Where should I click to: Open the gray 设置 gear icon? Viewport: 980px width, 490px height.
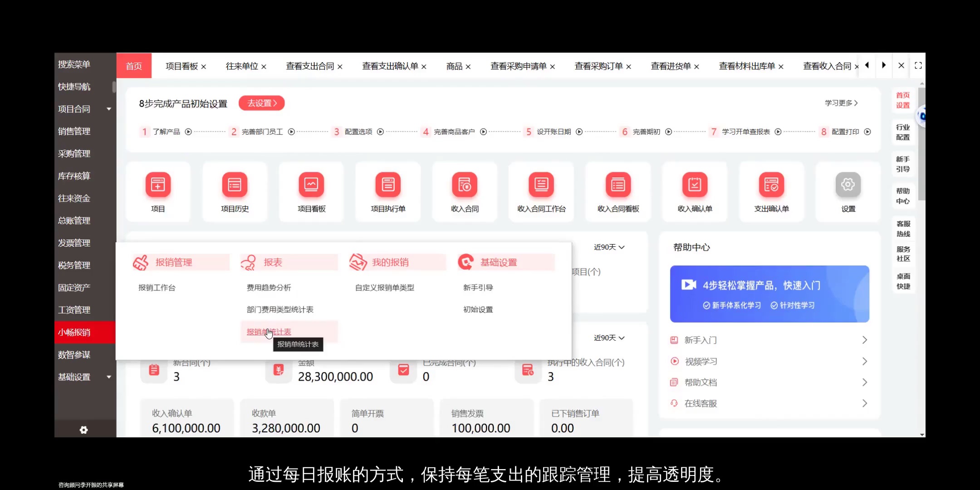click(848, 185)
